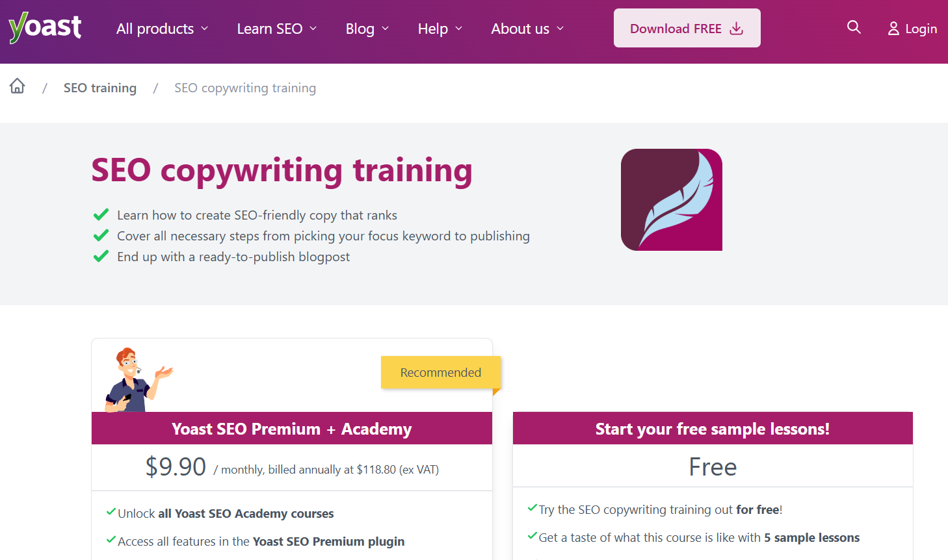Viewport: 948px width, 560px height.
Task: Click the yellow Recommended ribbon label
Action: (440, 372)
